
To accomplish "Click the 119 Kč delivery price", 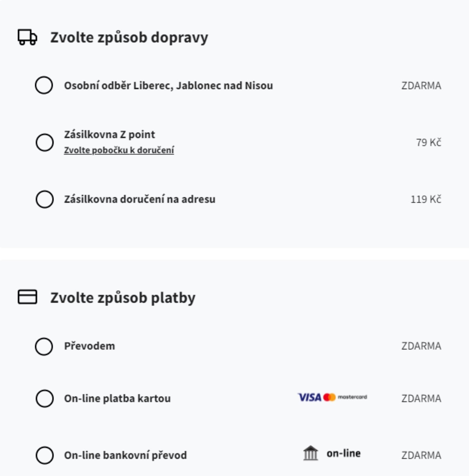I will click(426, 199).
